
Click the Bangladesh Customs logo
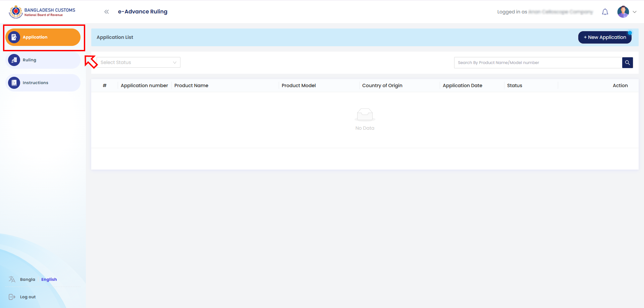(42, 12)
